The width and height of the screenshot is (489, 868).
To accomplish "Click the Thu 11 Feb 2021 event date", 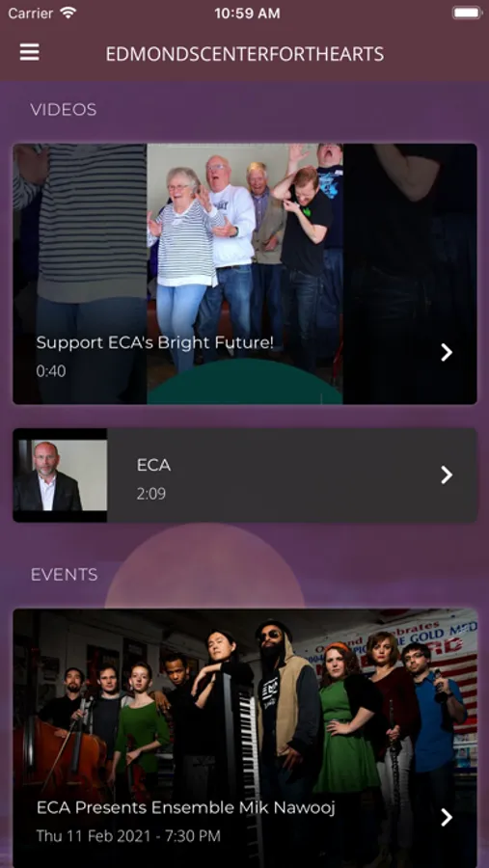I will click(x=128, y=835).
